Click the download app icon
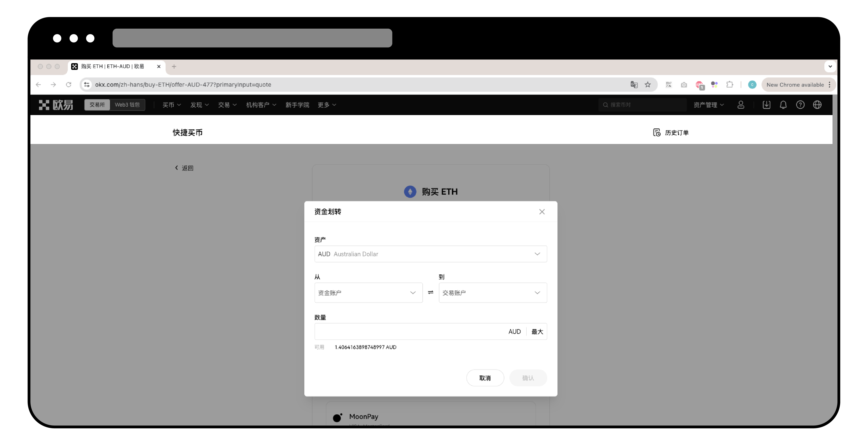 pos(766,105)
